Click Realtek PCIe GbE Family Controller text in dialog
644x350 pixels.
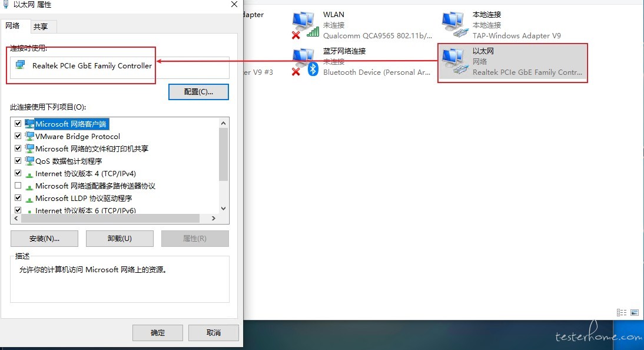click(92, 66)
